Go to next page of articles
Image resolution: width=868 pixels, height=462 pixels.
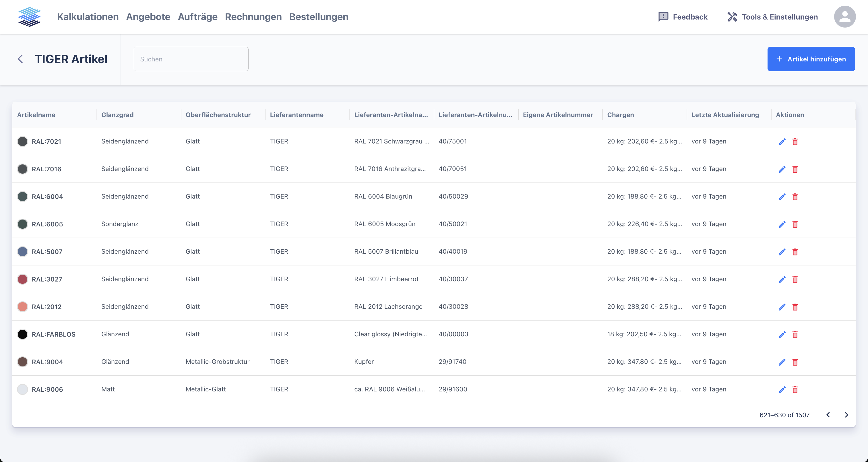pos(846,415)
